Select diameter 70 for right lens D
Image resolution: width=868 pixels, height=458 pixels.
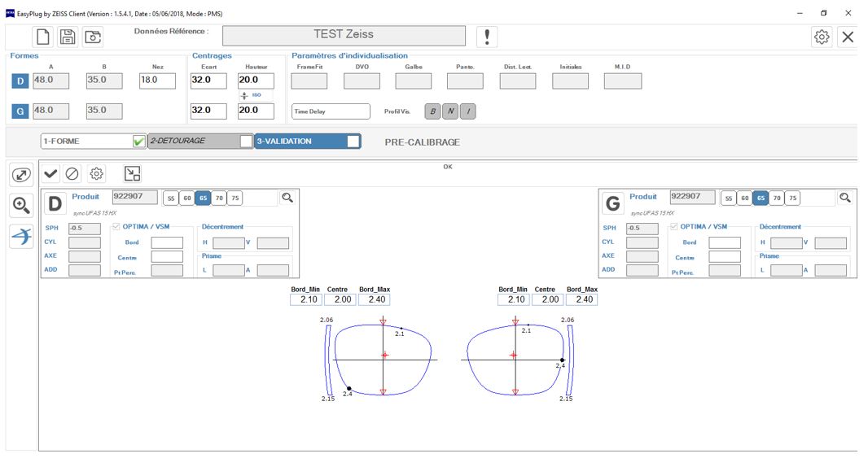pos(219,198)
